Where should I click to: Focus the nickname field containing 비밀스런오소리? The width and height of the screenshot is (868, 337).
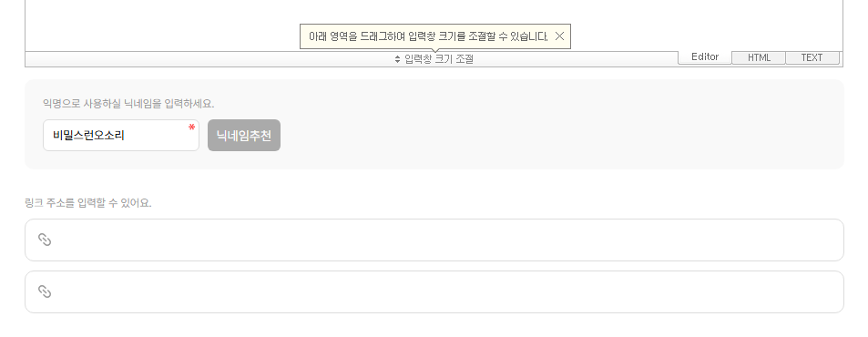120,135
